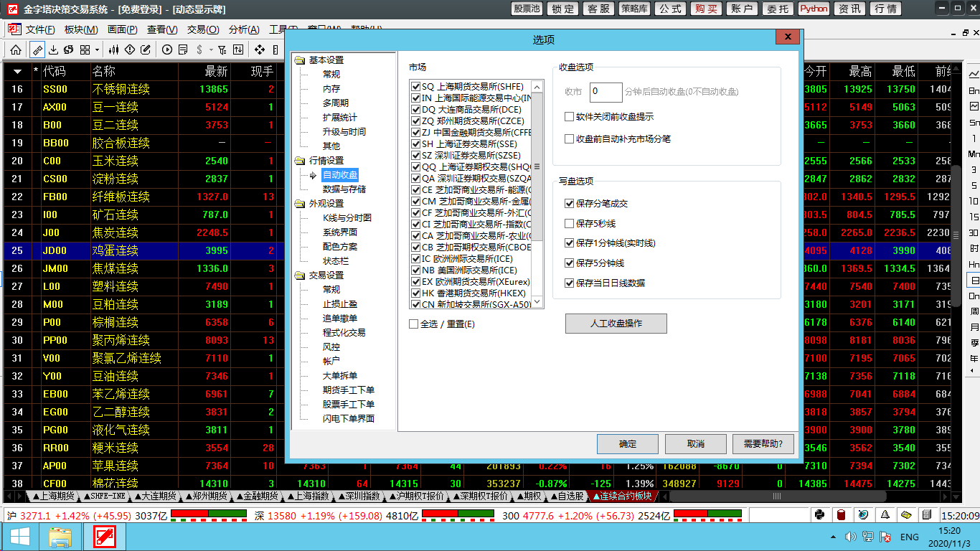Click the play circle toolbar icon

pyautogui.click(x=167, y=50)
